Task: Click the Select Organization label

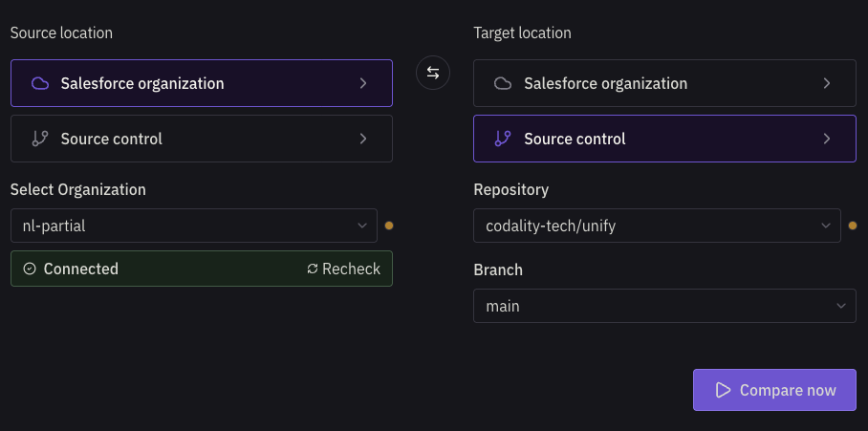Action: tap(78, 190)
